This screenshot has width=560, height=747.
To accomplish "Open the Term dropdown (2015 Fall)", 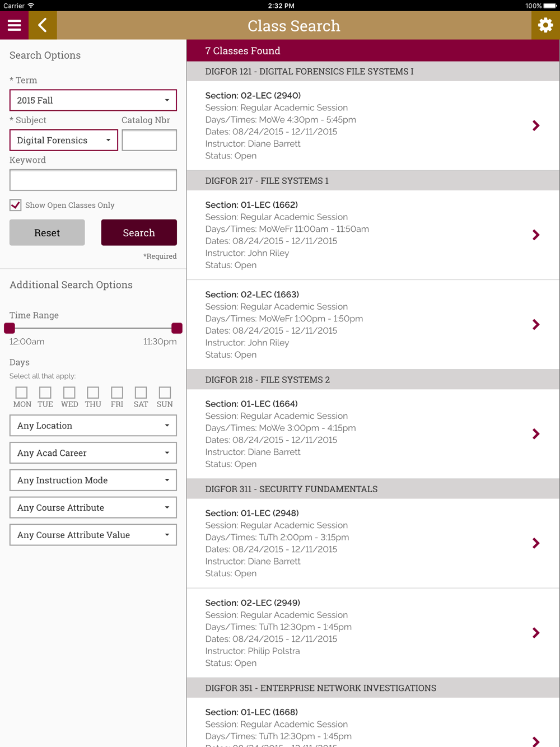I will [x=93, y=100].
